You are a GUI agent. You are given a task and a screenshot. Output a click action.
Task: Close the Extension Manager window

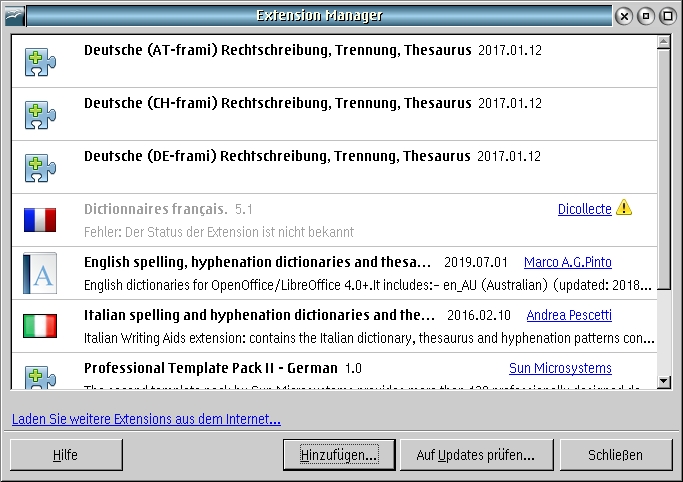click(624, 16)
